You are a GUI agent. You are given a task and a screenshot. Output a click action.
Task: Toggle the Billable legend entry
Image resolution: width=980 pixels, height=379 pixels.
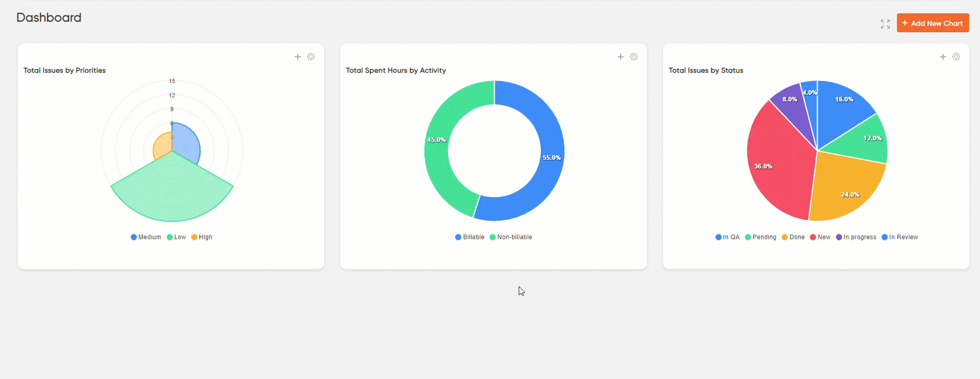(470, 237)
